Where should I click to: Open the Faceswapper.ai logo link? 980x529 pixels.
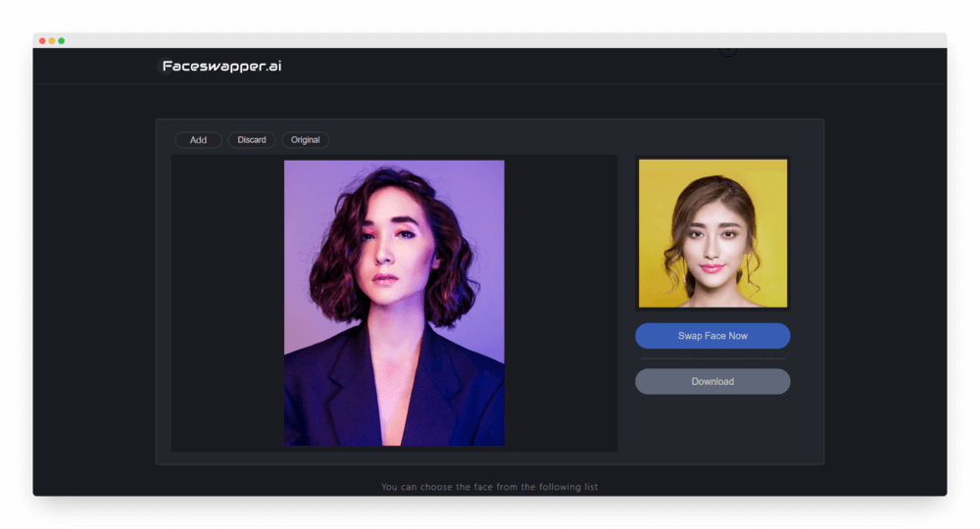221,67
